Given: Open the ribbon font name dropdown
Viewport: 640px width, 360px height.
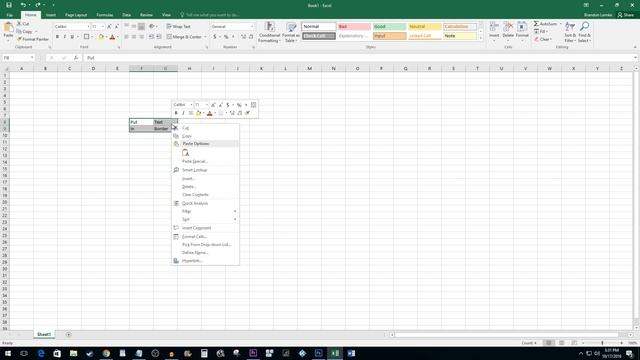Looking at the screenshot, I should click(x=88, y=27).
